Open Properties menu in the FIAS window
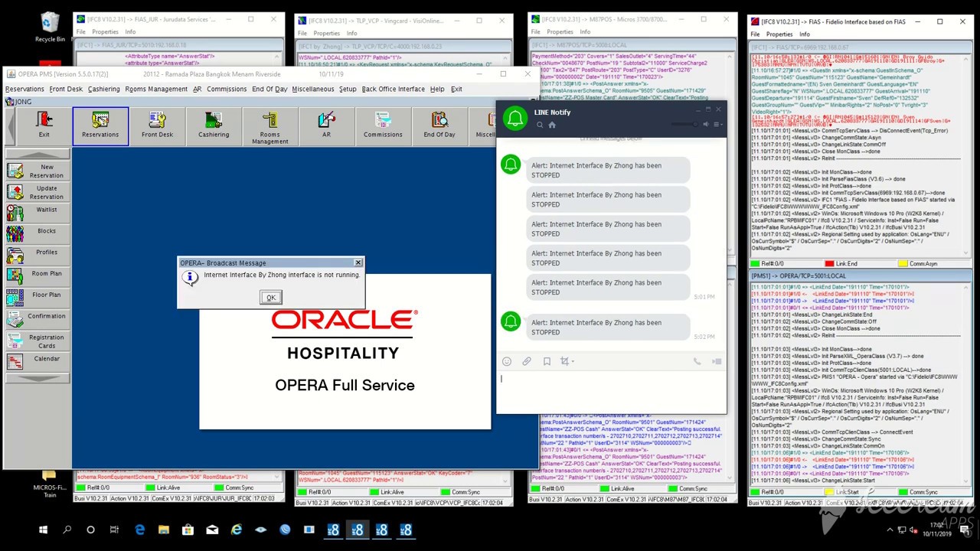This screenshot has width=980, height=551. click(779, 34)
